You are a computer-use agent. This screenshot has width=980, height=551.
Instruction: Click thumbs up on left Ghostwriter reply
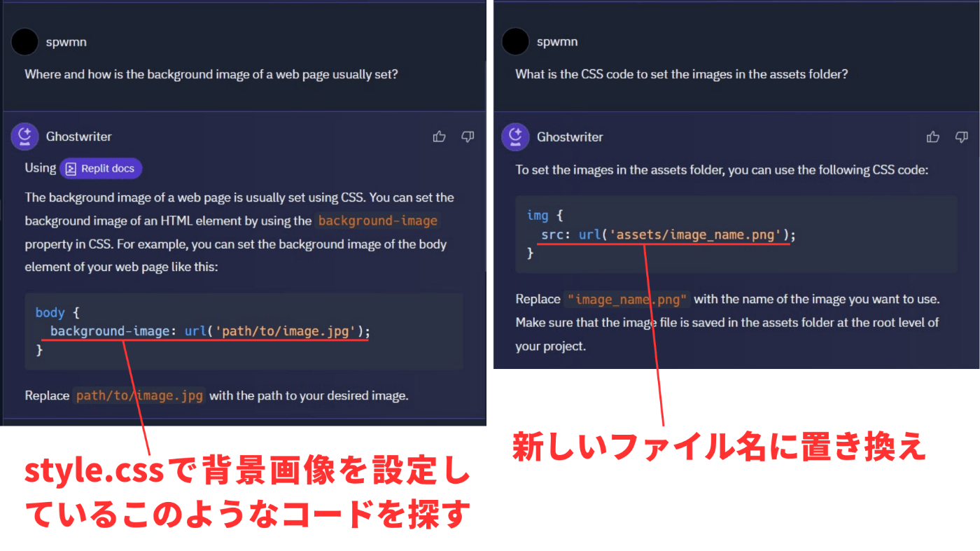[x=439, y=137]
